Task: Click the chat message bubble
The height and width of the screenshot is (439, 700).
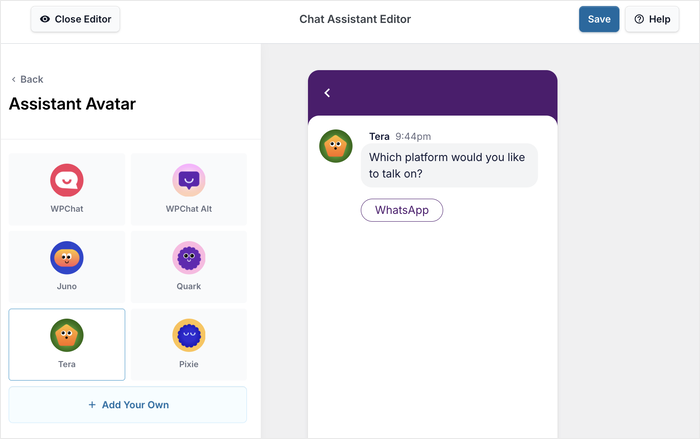Action: [449, 165]
